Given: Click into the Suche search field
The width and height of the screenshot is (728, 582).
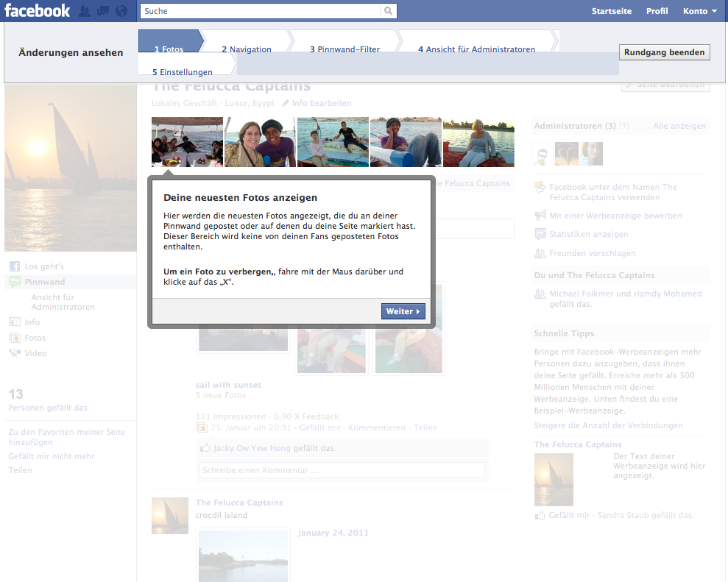Looking at the screenshot, I should point(260,11).
